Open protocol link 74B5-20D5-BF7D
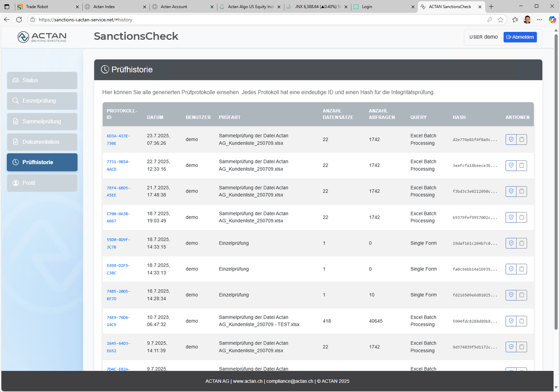 click(x=118, y=295)
